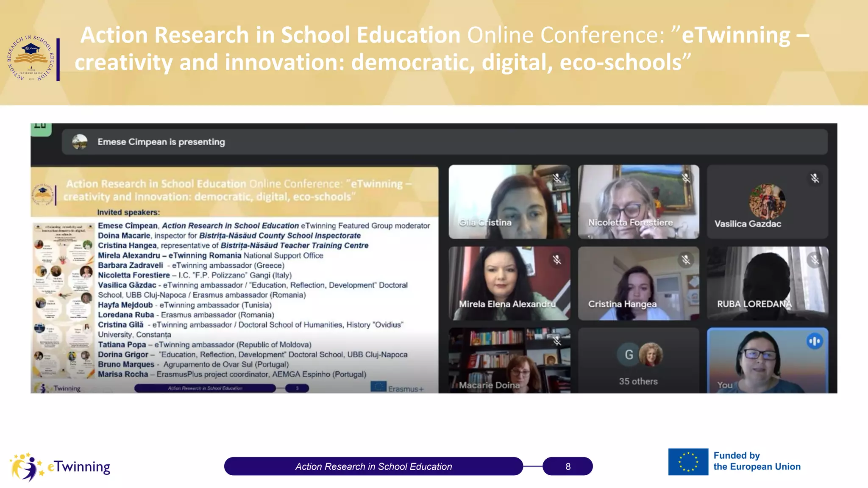Click muted microphone icon on RUBA LOREDANA tile
This screenshot has width=868, height=488.
(x=815, y=260)
